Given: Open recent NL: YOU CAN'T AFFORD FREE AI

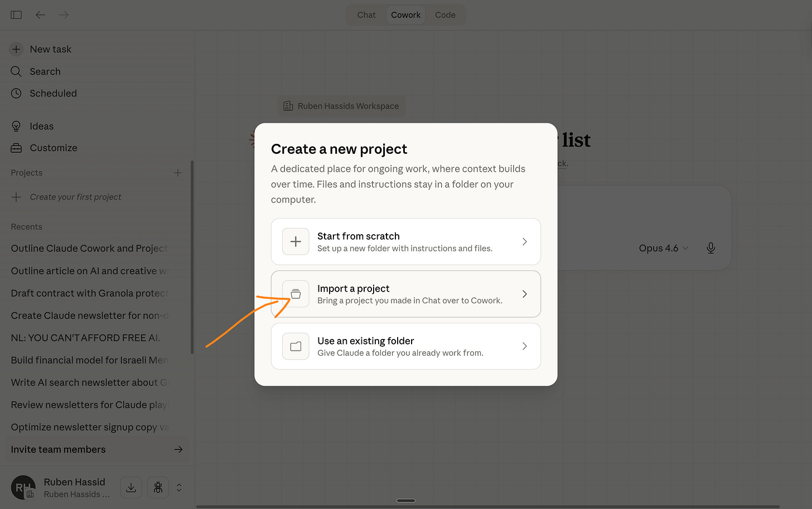Looking at the screenshot, I should 85,337.
